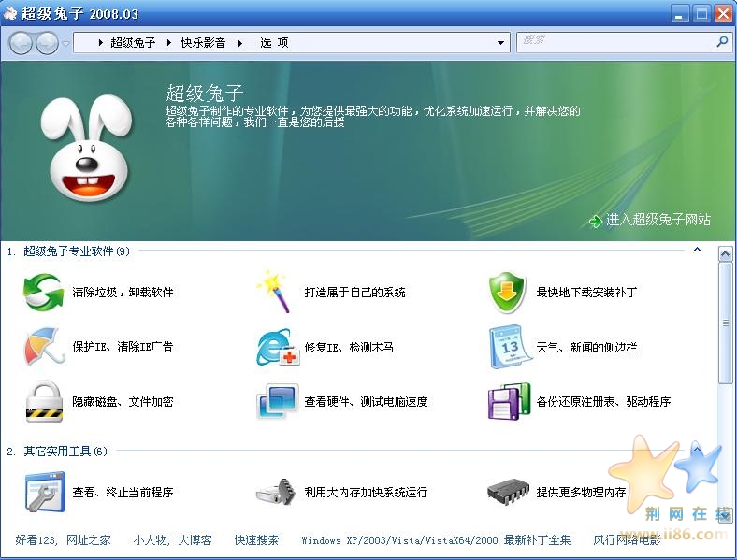Click the umbrella IE protection icon
This screenshot has width=737, height=560.
click(x=43, y=347)
